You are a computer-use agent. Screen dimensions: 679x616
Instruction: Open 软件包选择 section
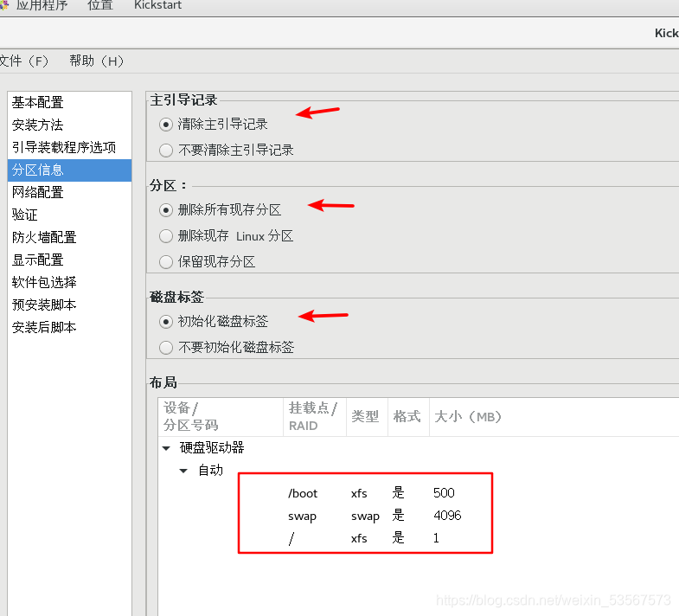coord(70,282)
